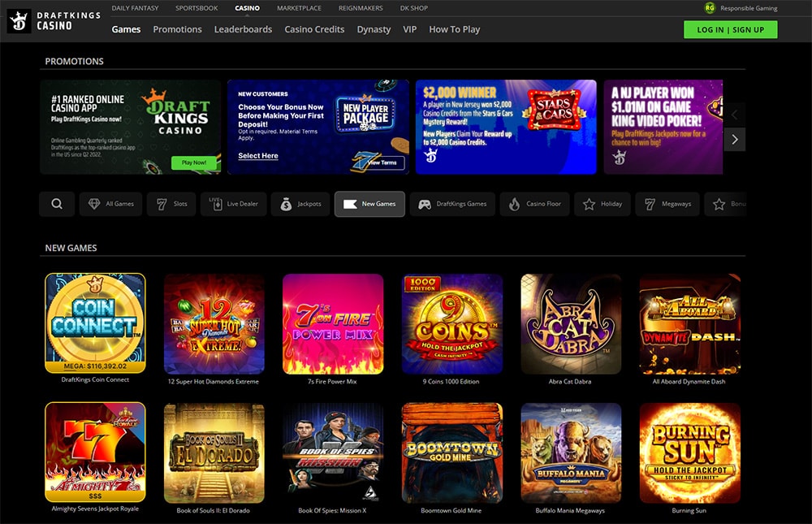812x524 pixels.
Task: Launch Buffalo Mania Megaways game
Action: pos(571,453)
